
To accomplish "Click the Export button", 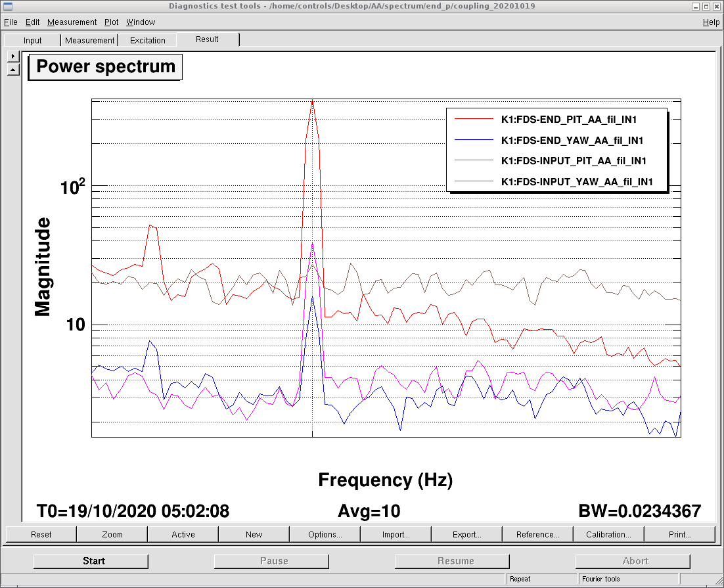I will [467, 534].
